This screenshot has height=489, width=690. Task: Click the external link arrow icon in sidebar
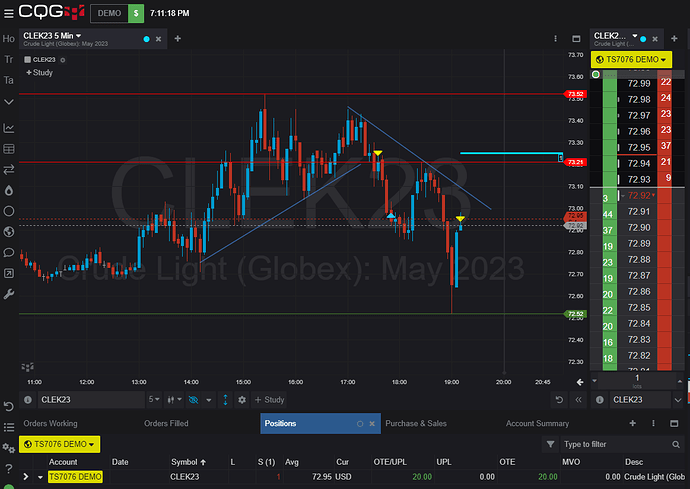pos(9,273)
